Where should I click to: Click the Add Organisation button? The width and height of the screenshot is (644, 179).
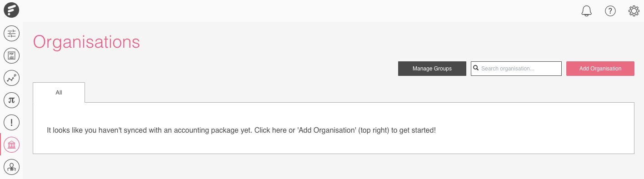[600, 69]
